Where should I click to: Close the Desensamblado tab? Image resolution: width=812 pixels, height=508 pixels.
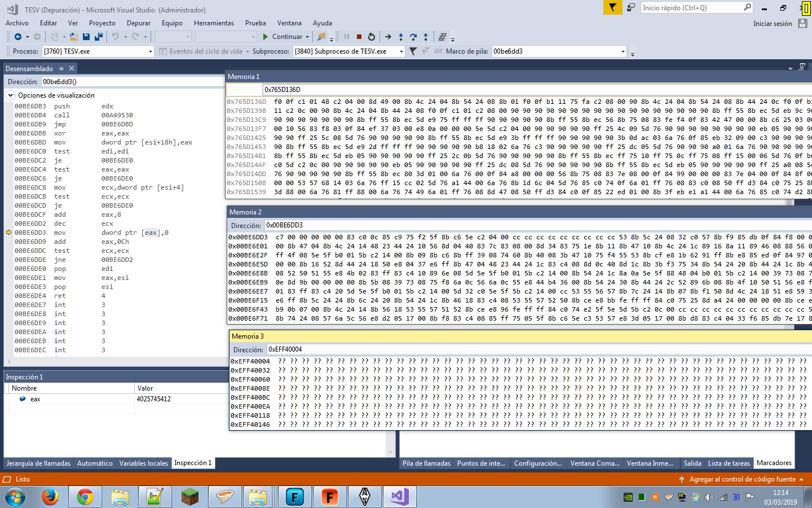pos(71,68)
